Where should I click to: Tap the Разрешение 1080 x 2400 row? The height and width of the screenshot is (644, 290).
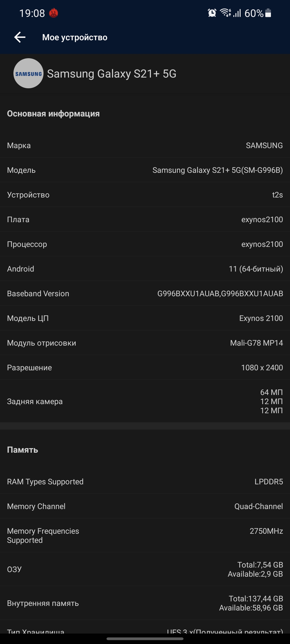click(145, 368)
